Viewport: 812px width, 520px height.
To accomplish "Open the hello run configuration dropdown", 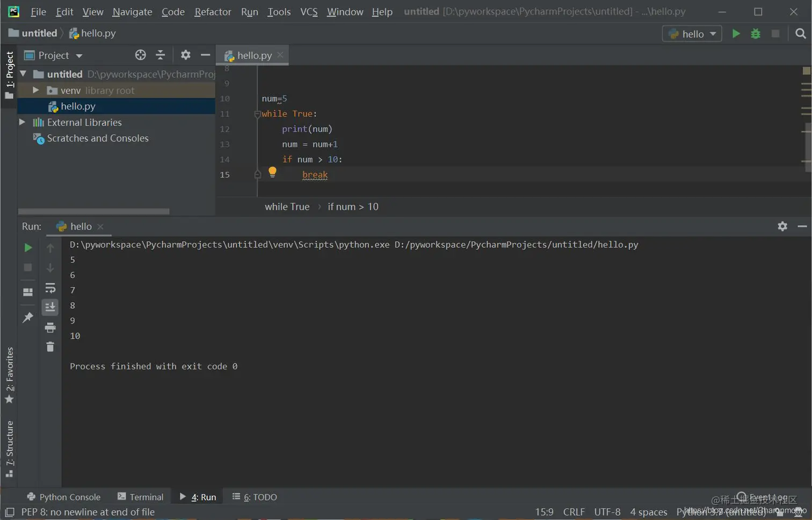I will pos(692,34).
